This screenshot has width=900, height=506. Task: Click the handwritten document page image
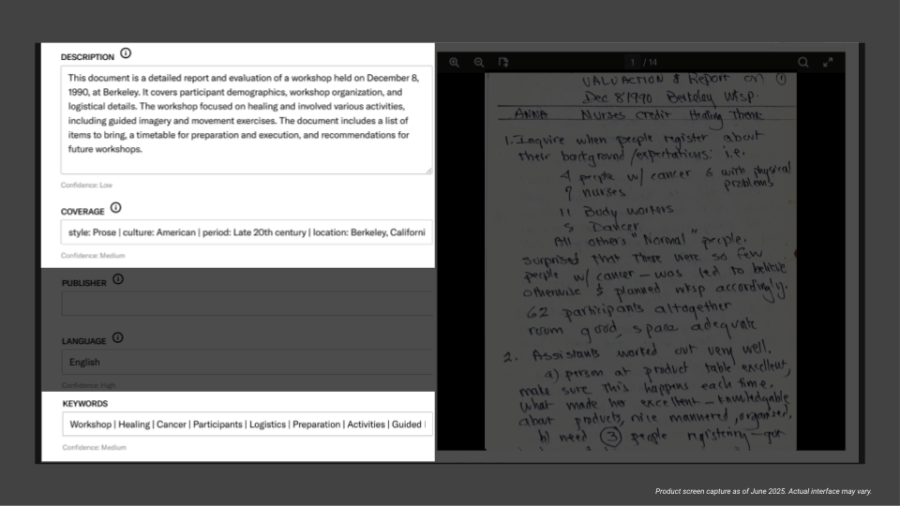coord(641,261)
